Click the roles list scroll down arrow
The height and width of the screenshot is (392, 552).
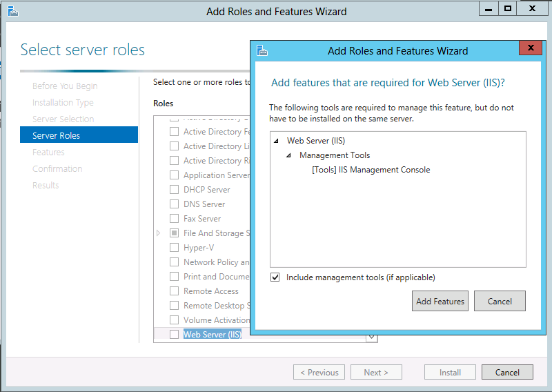371,337
